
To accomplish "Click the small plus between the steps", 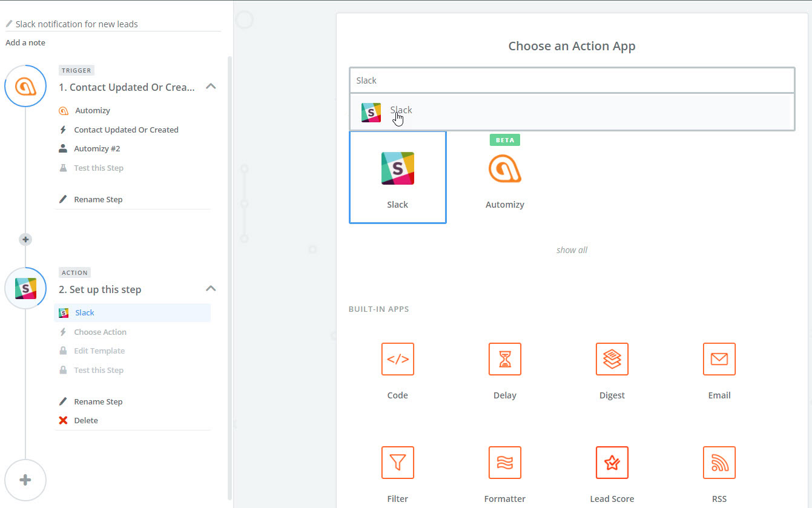I will [25, 239].
